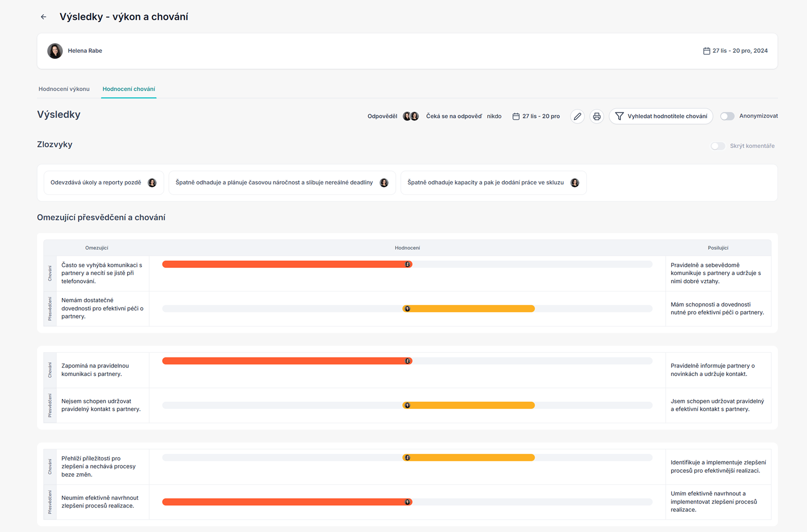This screenshot has width=807, height=532.
Task: Click 'nikdo' next to Čeká se na odpověď
Action: 494,116
